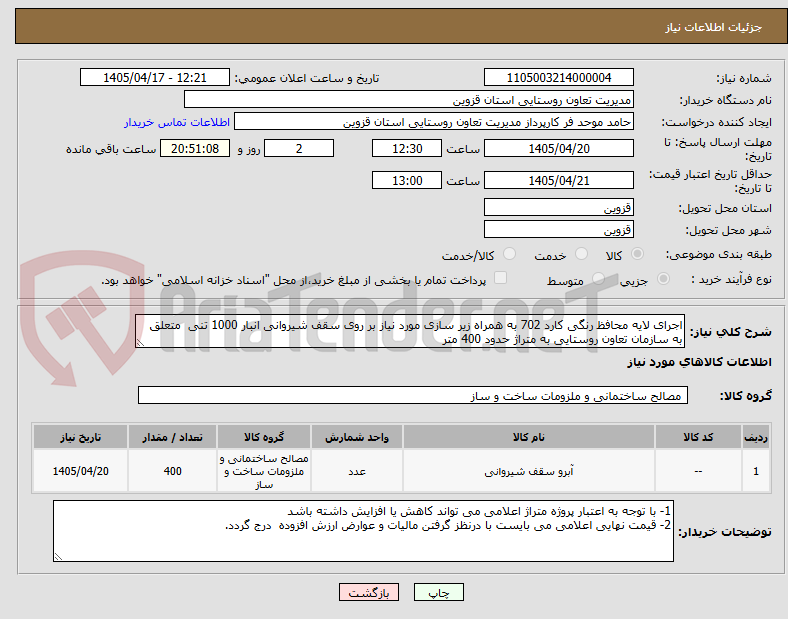
Task: Click the آبرو سقف شیروانی item cell
Action: [x=529, y=471]
